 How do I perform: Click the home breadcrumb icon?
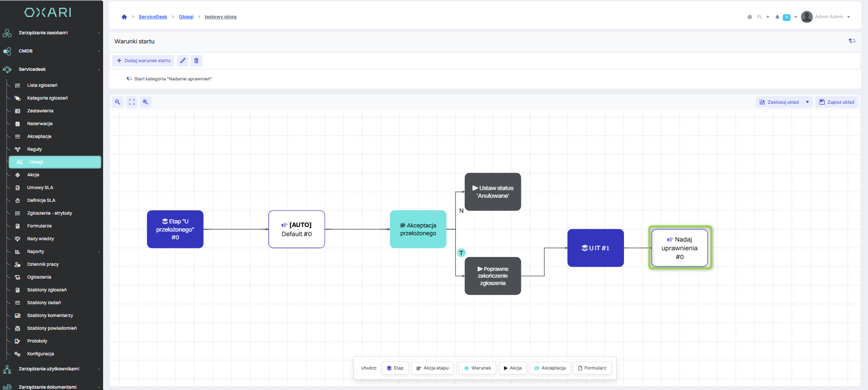(124, 17)
